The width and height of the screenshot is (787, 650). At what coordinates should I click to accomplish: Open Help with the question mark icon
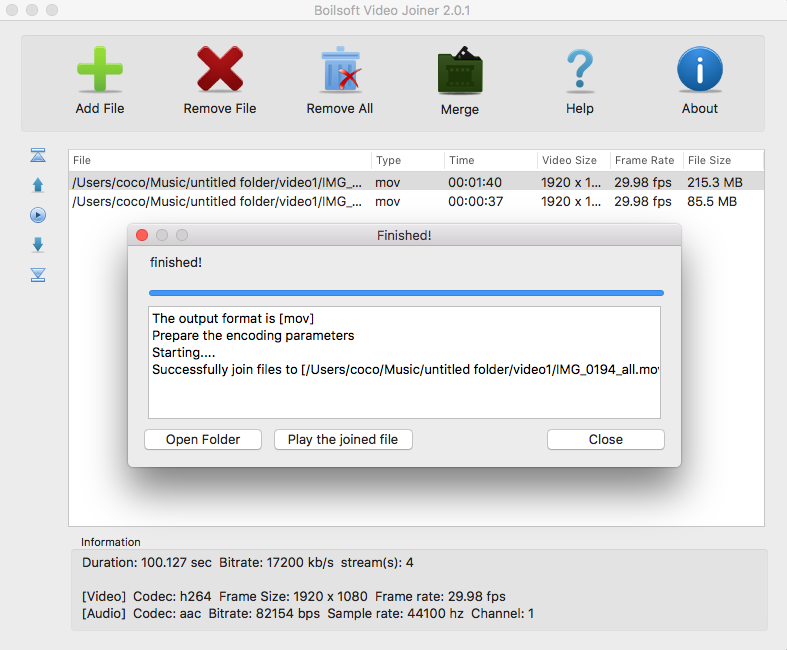click(580, 72)
